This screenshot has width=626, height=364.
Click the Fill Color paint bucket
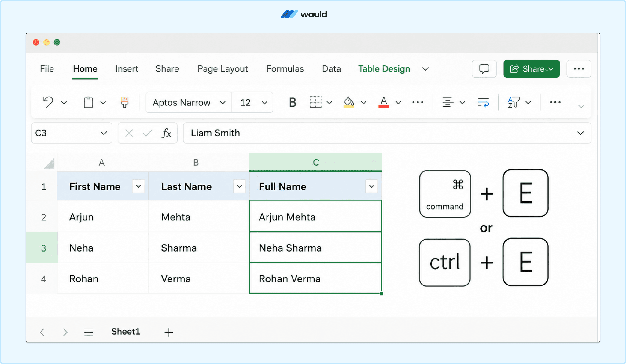349,102
